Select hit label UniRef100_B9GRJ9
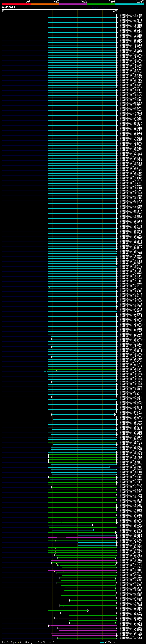Image resolution: width=146 pixels, height=644 pixels. (x=131, y=352)
